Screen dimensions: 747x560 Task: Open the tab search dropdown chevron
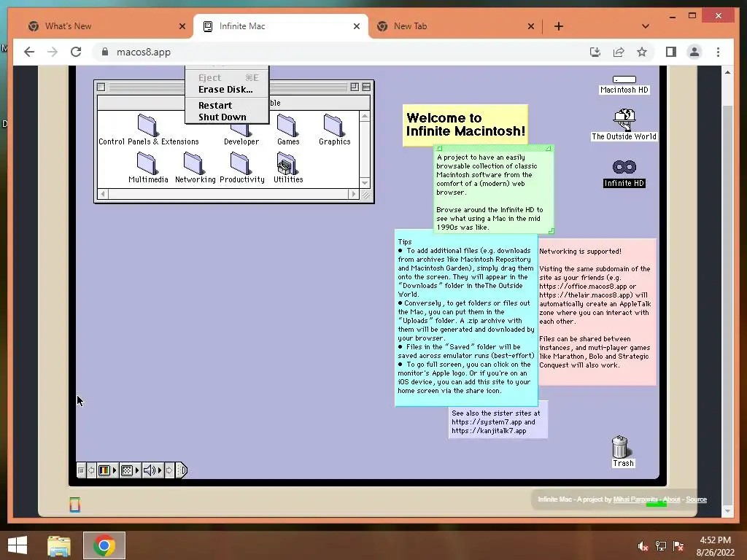click(646, 26)
